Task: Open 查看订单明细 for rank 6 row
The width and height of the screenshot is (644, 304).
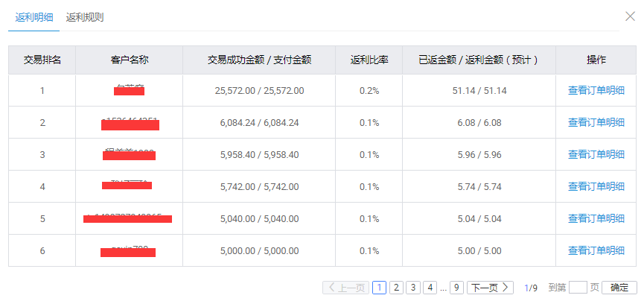Action: (x=596, y=250)
